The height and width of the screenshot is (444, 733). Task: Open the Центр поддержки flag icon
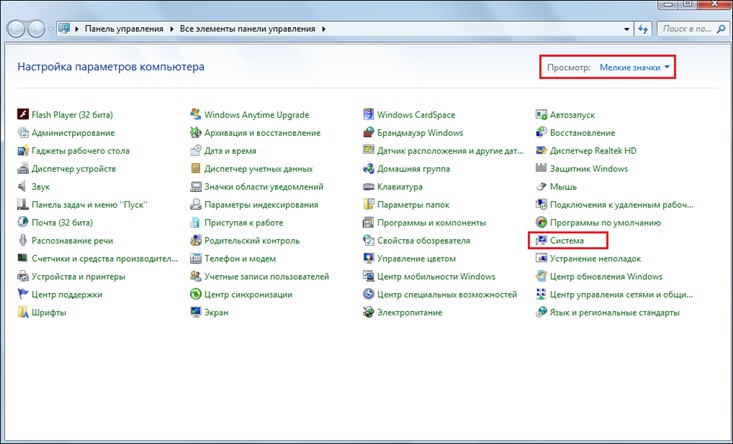coord(23,294)
